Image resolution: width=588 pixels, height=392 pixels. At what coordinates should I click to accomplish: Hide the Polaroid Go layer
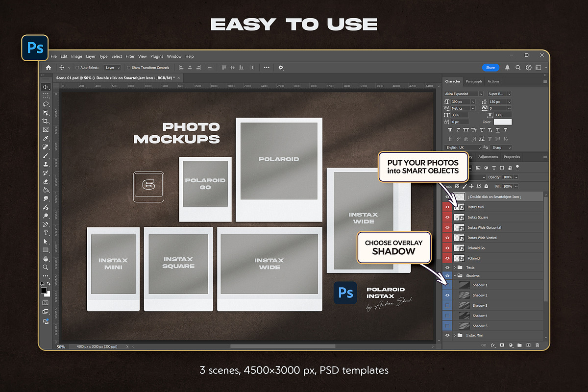click(x=447, y=248)
